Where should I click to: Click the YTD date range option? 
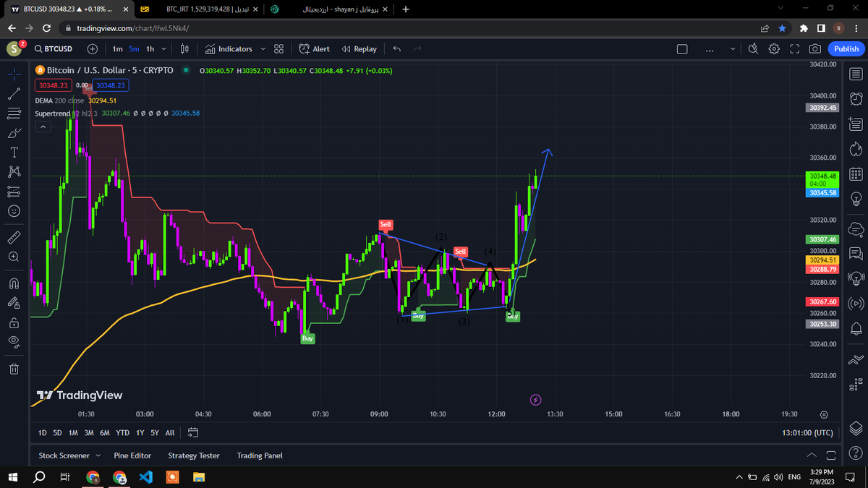click(x=123, y=432)
